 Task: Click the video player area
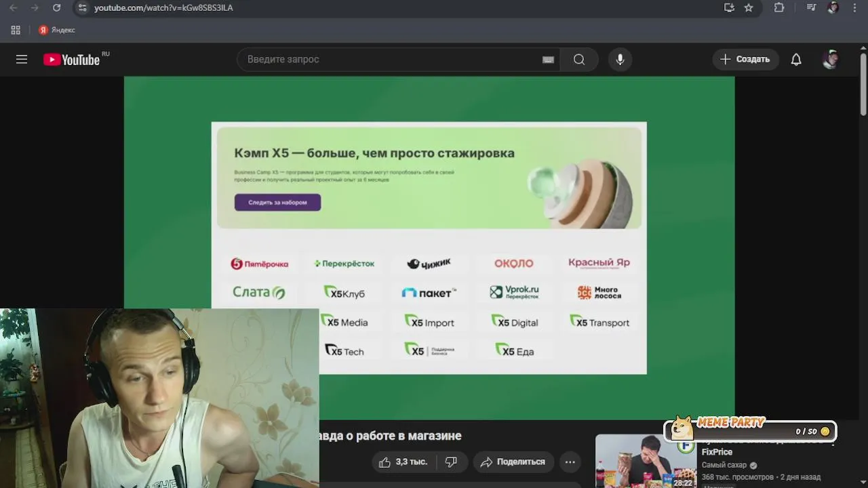click(429, 248)
